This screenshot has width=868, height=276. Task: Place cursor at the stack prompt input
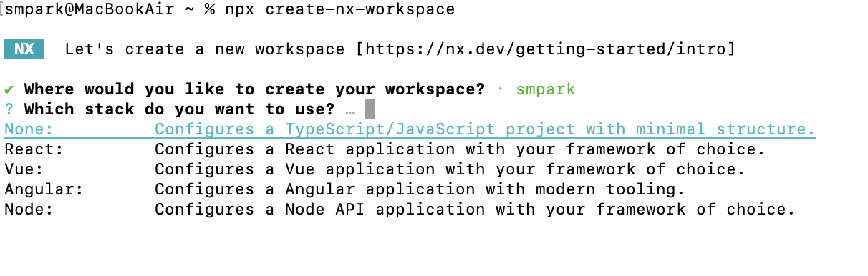click(370, 109)
